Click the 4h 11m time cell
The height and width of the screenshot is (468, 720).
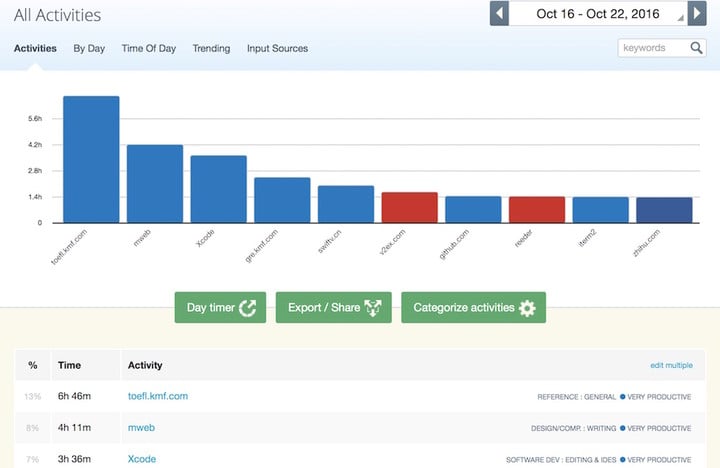click(x=74, y=428)
